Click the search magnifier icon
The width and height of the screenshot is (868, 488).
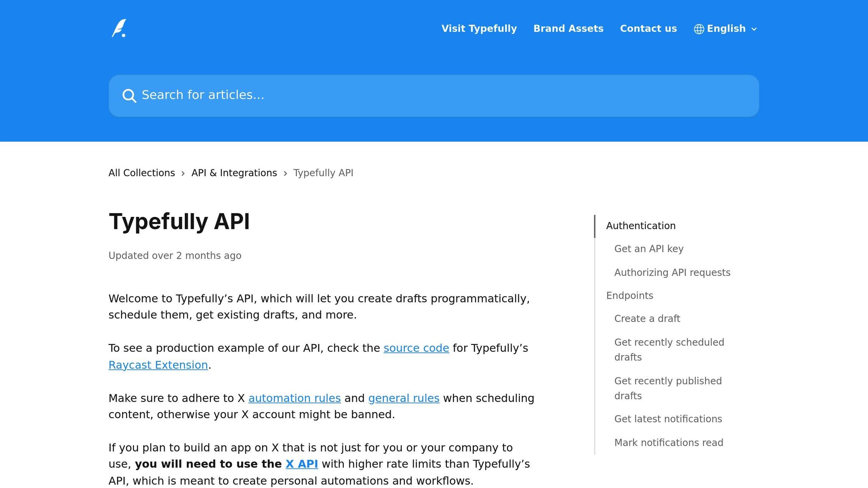pyautogui.click(x=129, y=96)
